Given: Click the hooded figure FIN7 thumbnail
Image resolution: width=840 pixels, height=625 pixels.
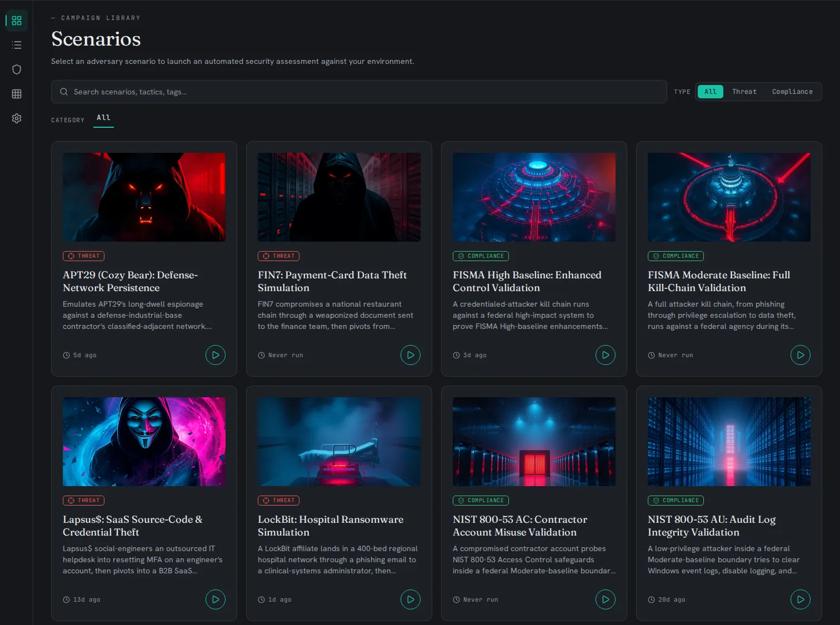Looking at the screenshot, I should (339, 197).
